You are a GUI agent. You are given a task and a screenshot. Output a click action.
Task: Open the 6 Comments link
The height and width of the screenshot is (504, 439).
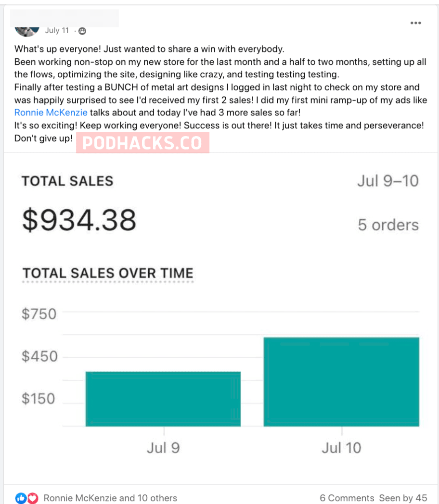point(347,498)
